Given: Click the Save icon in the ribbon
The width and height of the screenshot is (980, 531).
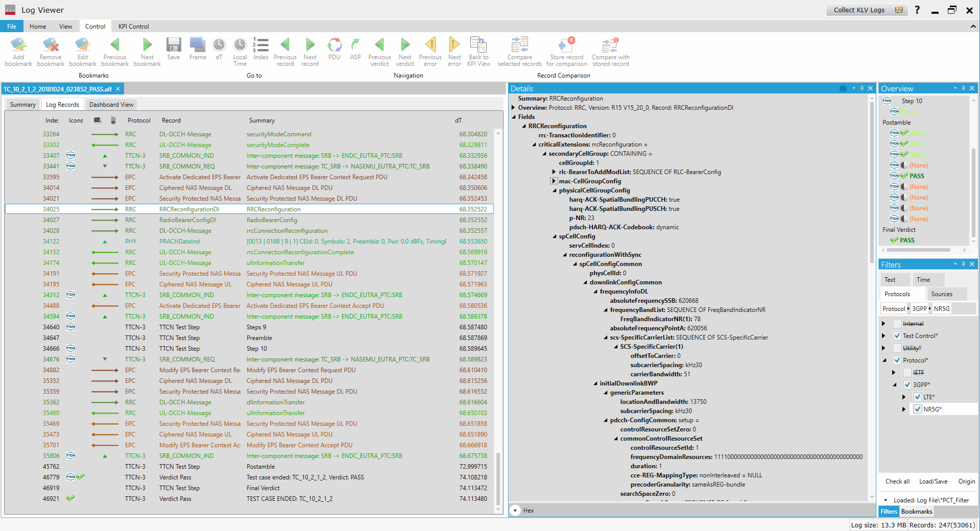Looking at the screenshot, I should click(x=174, y=45).
